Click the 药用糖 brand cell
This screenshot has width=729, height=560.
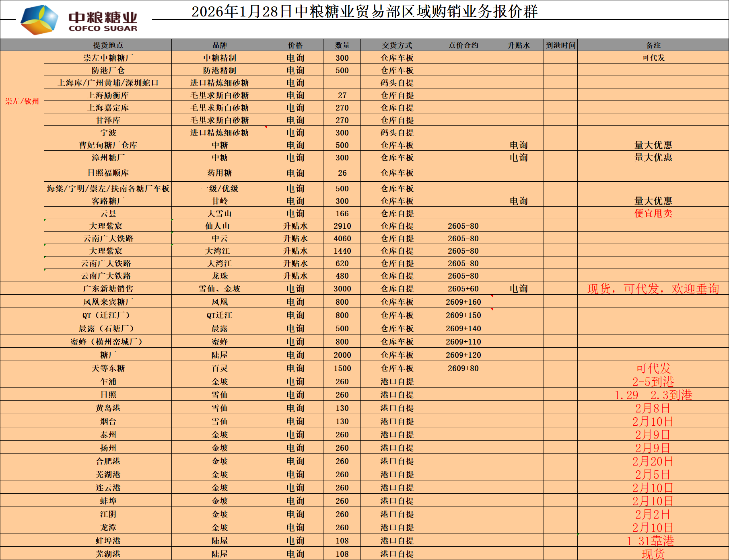(219, 173)
